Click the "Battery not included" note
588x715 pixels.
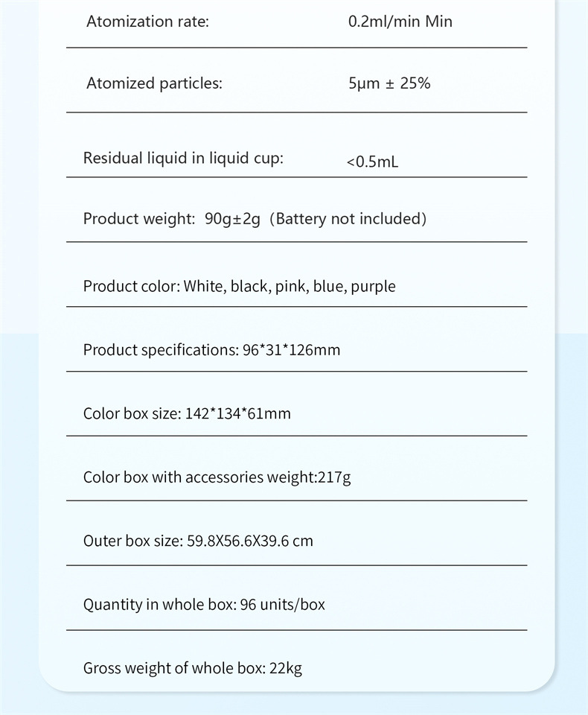[x=348, y=219]
